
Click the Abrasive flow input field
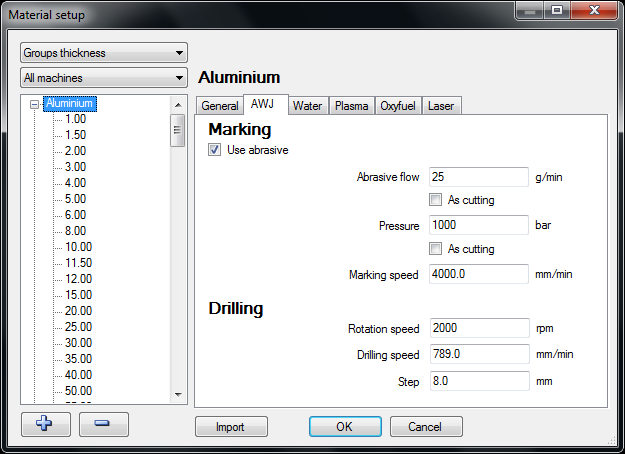pos(477,177)
